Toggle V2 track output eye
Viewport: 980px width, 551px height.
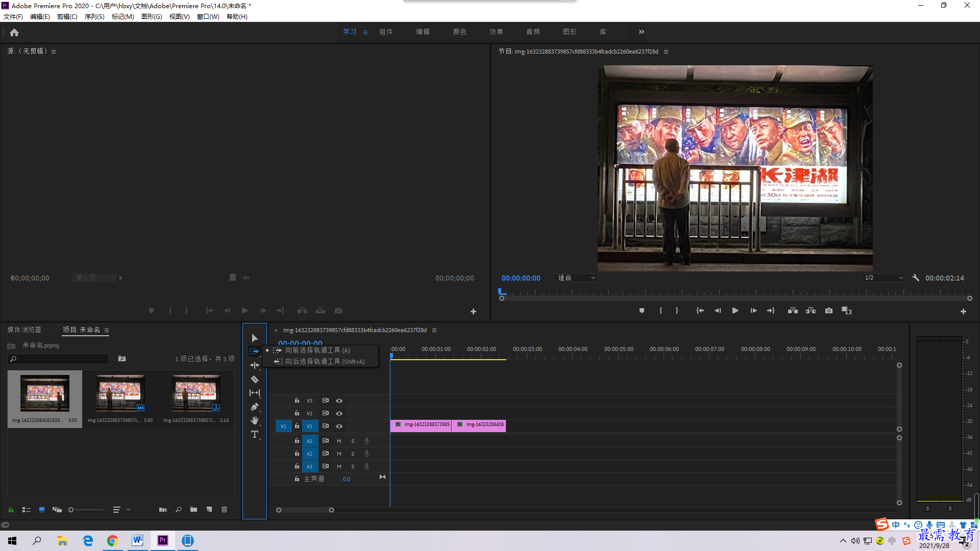point(339,413)
